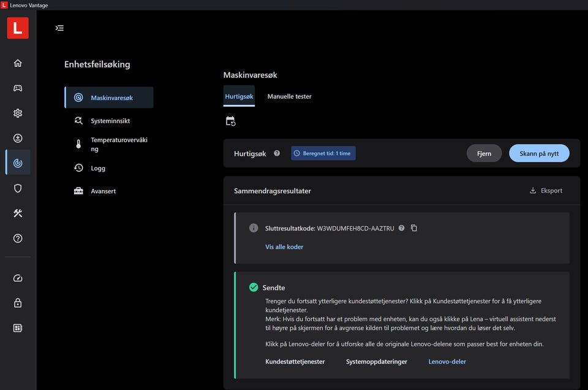Open the Kundestøttetjenester link

pyautogui.click(x=295, y=361)
